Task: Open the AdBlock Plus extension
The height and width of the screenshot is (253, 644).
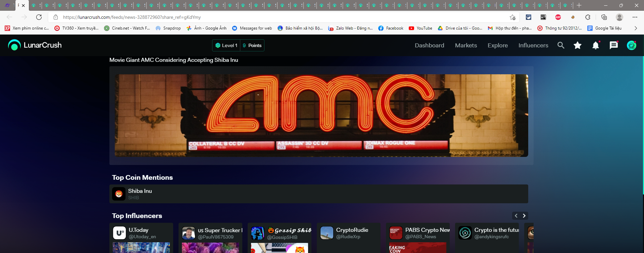Action: [x=558, y=17]
